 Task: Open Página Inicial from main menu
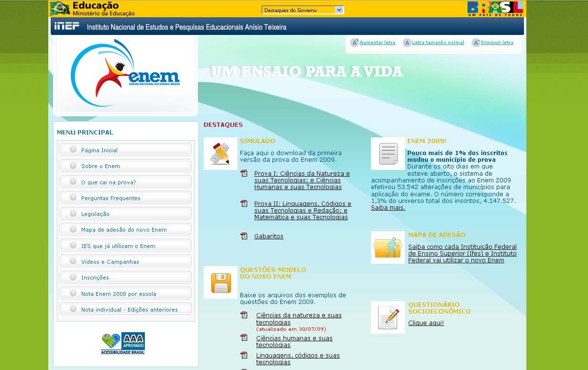99,150
